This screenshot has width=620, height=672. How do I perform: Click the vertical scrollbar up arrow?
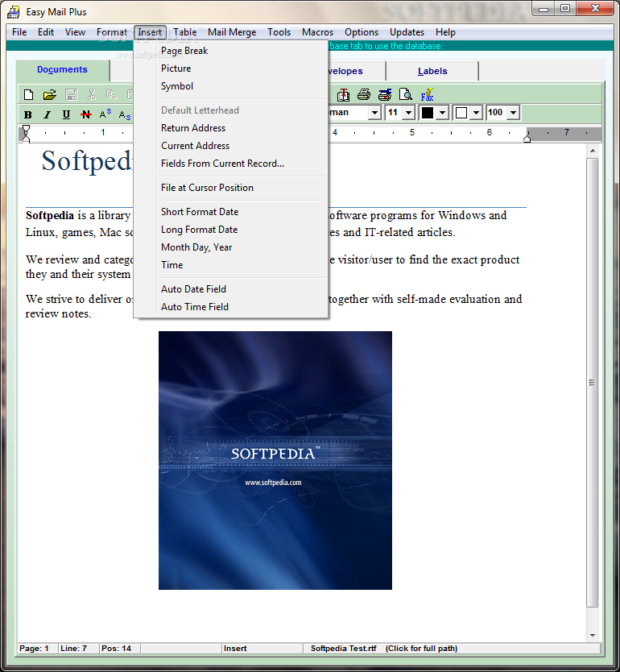tap(593, 151)
